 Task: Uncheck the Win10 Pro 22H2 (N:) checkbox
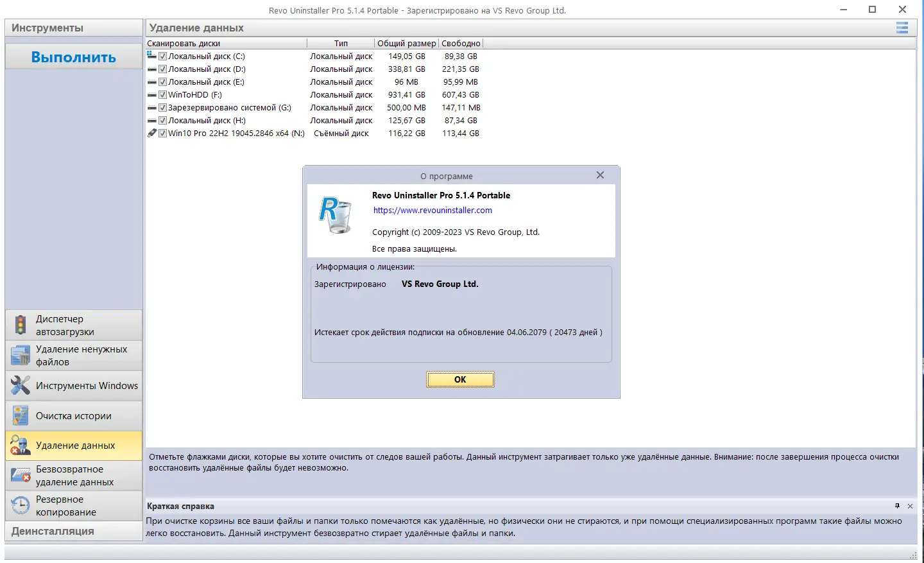[x=163, y=133]
